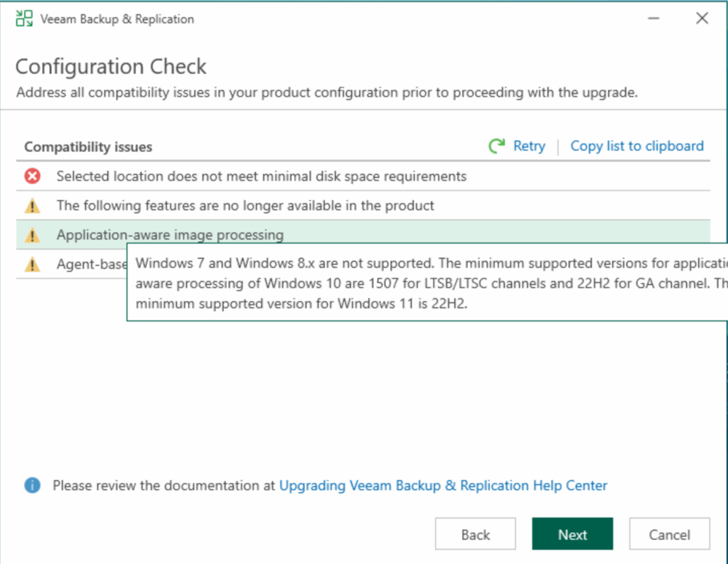The image size is (728, 564).
Task: Click the red error icon for disk space
Action: 33,176
